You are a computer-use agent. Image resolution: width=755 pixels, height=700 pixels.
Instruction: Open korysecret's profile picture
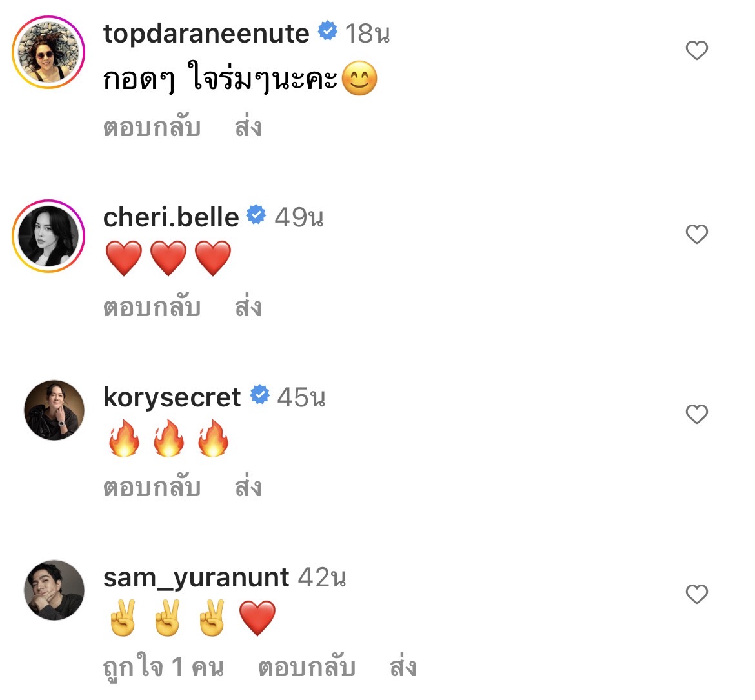[53, 411]
